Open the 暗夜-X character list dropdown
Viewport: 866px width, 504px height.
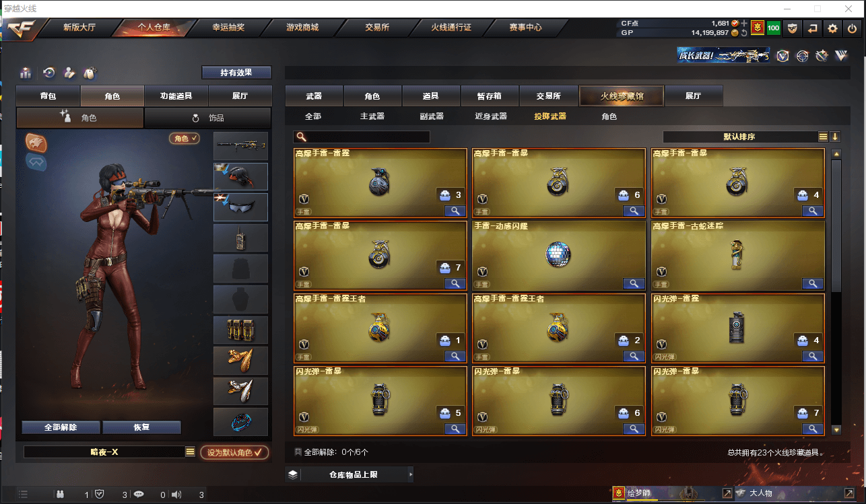point(191,452)
